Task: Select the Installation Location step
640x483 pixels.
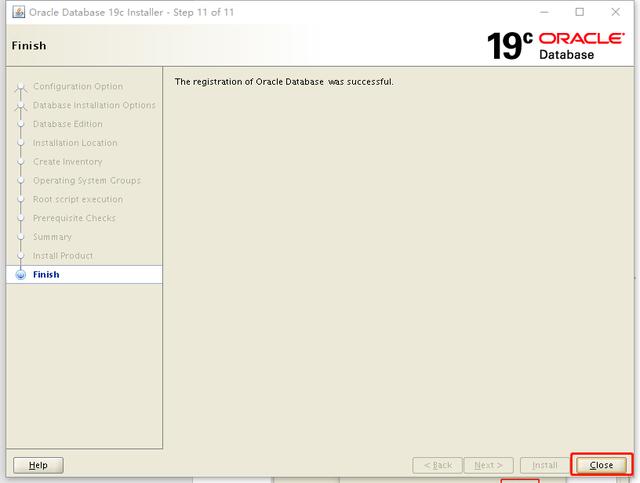Action: click(75, 142)
